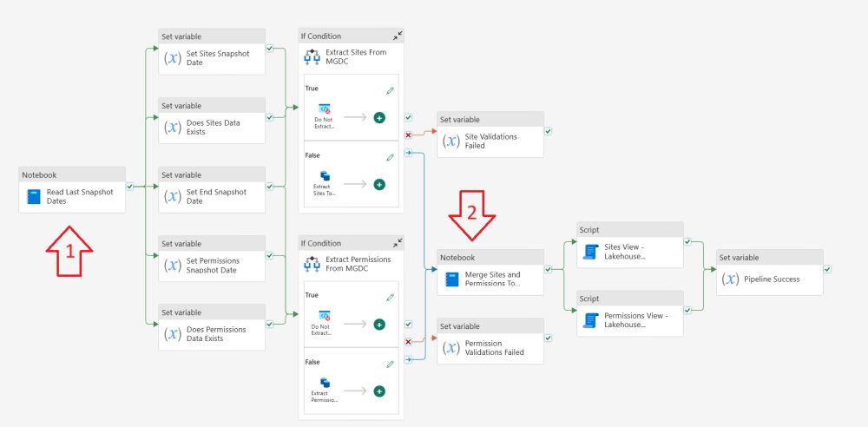Select the 'Set Permissions Snapshot Date' activity name
Viewport: 868px width, 427px height.
point(214,266)
